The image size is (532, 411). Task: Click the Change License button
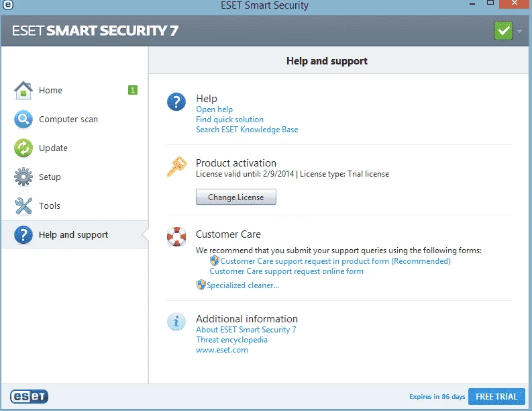pos(235,197)
